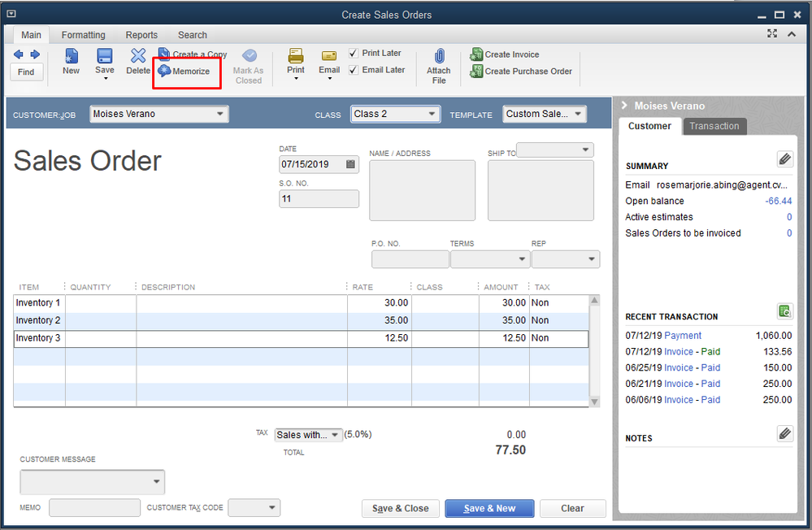Screen dimensions: 812x530
Task: Create a Copy of the order
Action: [193, 54]
